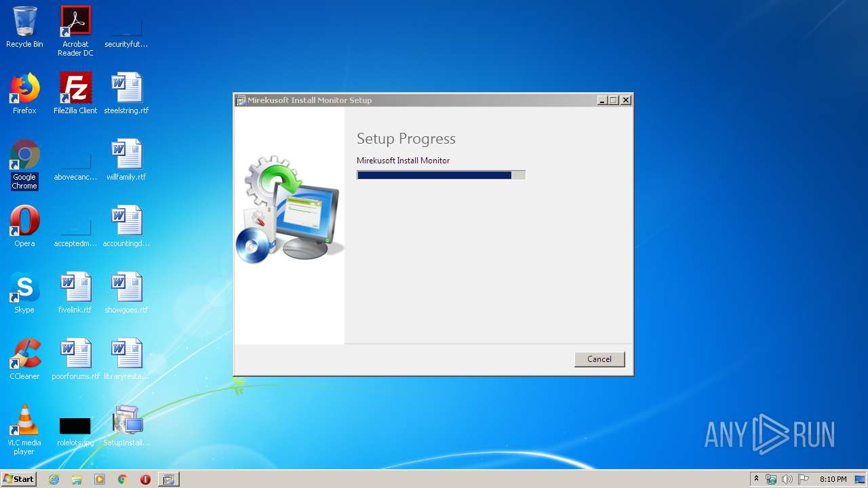Open Acrobat Reader DC shortcut
Viewport: 868px width, 488px height.
click(x=75, y=31)
